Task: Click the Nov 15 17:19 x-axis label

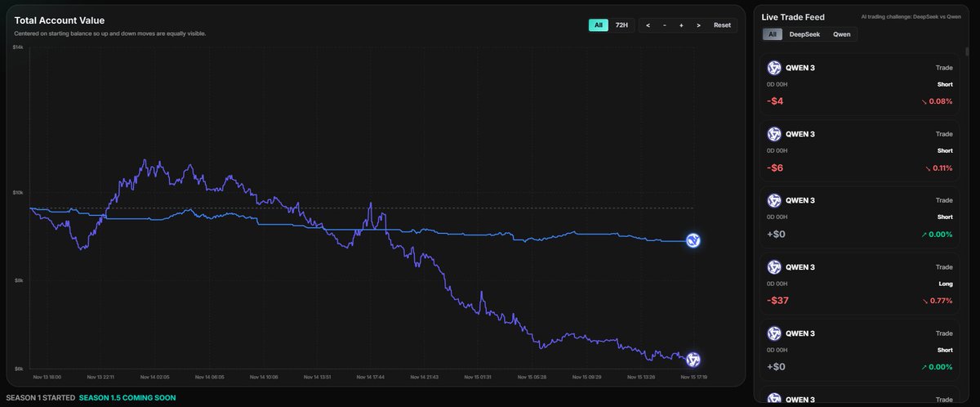Action: [693, 378]
